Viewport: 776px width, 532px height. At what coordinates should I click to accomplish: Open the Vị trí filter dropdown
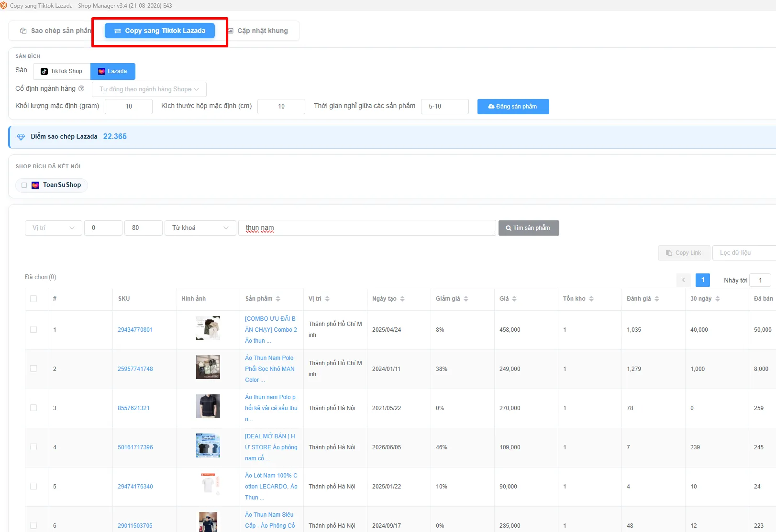coord(54,228)
